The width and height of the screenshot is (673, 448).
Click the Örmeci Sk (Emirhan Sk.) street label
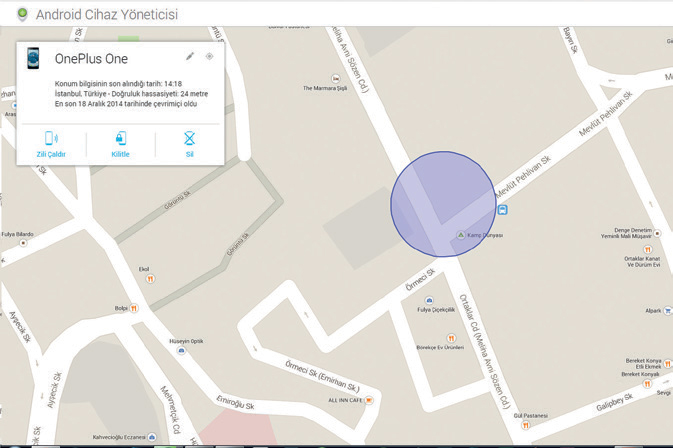(x=322, y=376)
